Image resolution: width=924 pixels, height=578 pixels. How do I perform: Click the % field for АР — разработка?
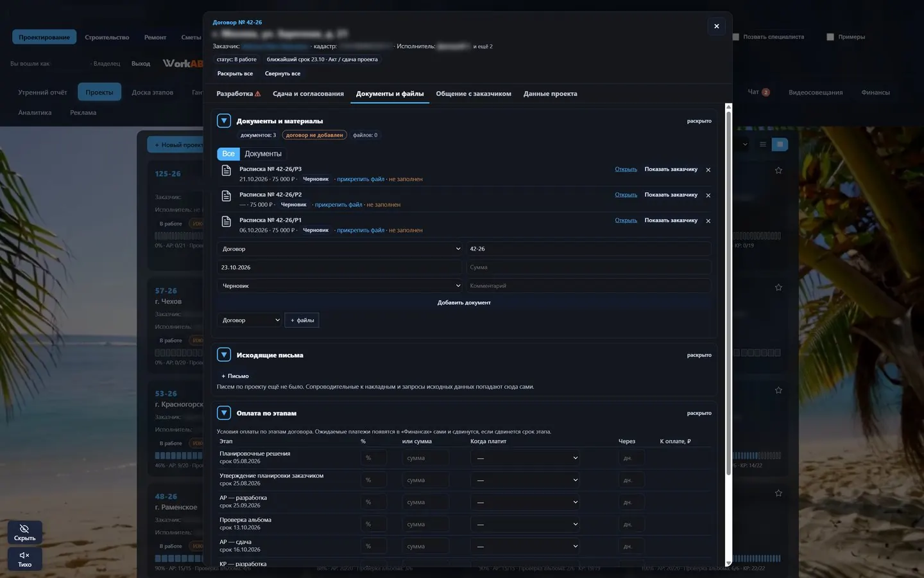click(x=373, y=502)
